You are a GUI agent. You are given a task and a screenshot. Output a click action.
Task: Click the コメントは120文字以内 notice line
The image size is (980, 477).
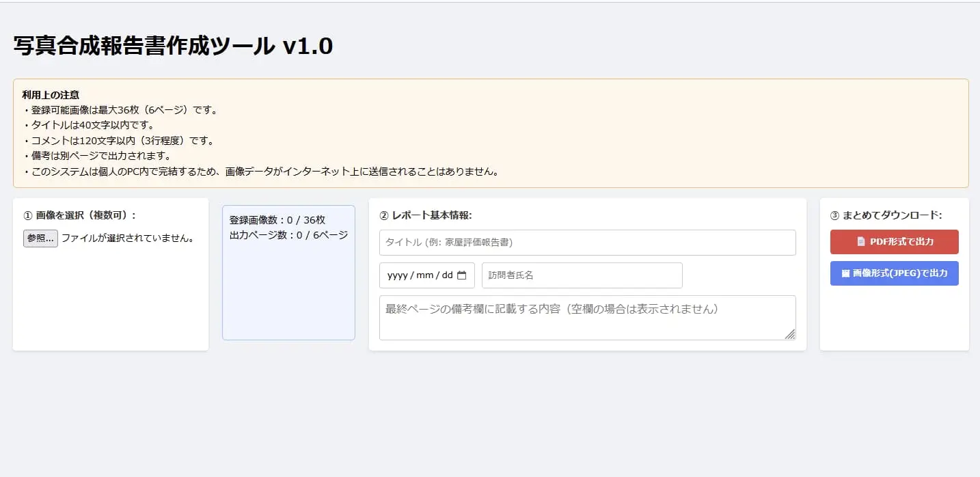point(118,141)
